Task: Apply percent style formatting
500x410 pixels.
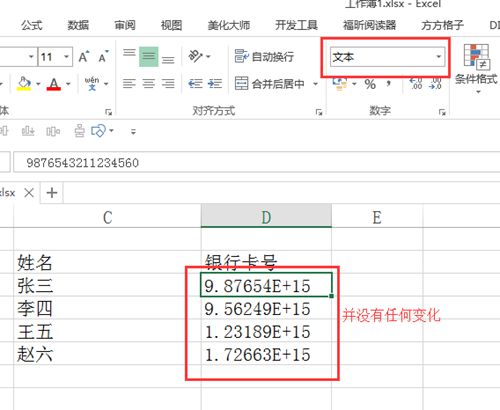Action: click(370, 84)
